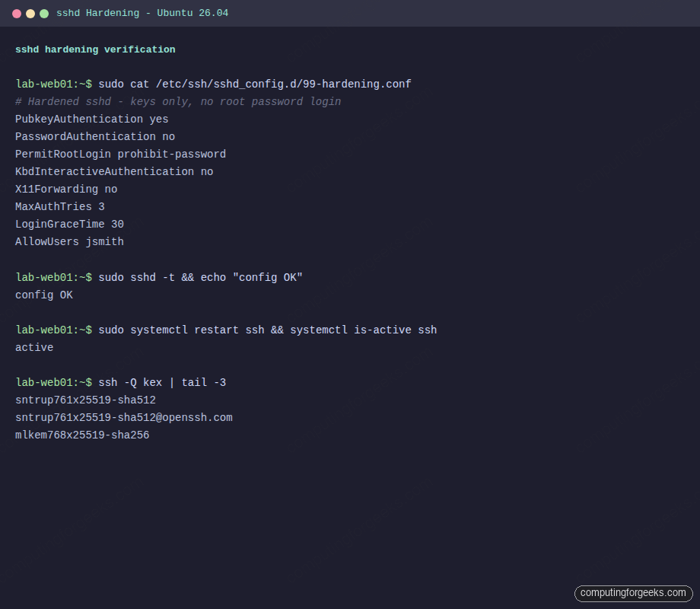Click the 'active' service status output
This screenshot has width=700, height=609.
pos(32,347)
